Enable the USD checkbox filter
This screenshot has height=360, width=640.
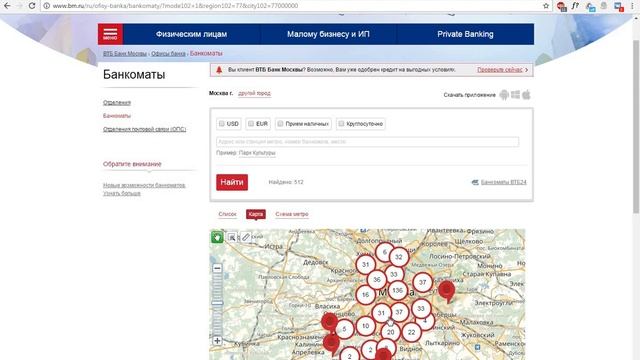[222, 123]
